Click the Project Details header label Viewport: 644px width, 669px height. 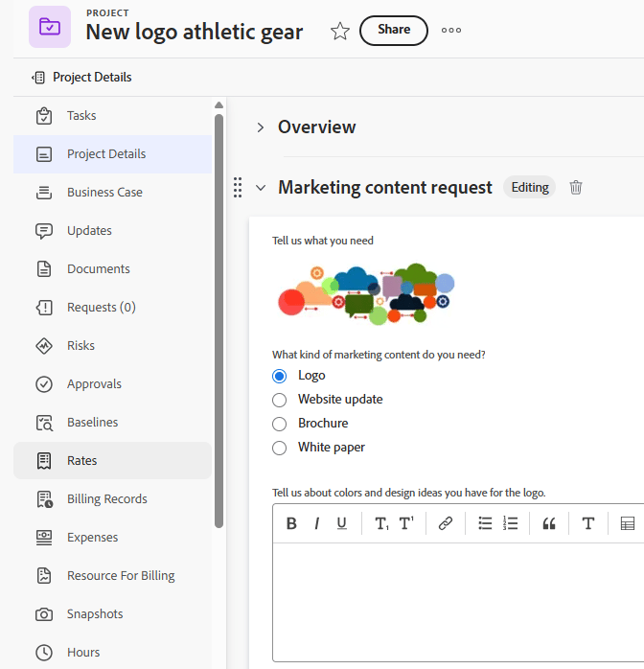[92, 78]
